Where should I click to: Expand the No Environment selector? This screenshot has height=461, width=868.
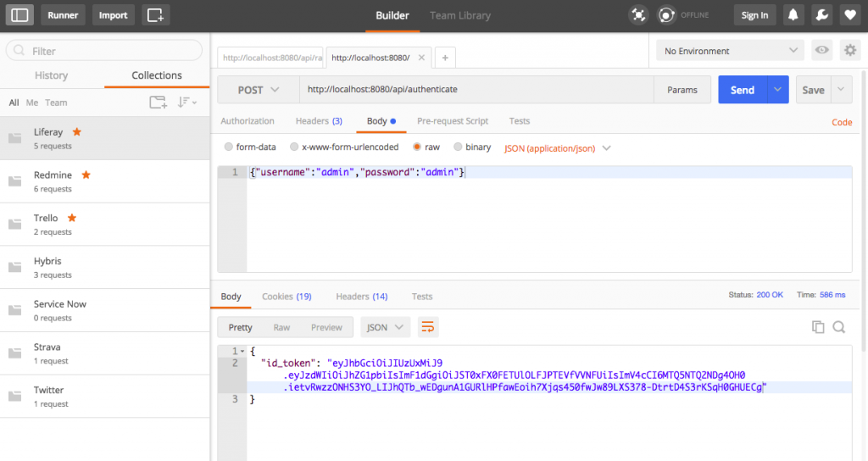[731, 51]
